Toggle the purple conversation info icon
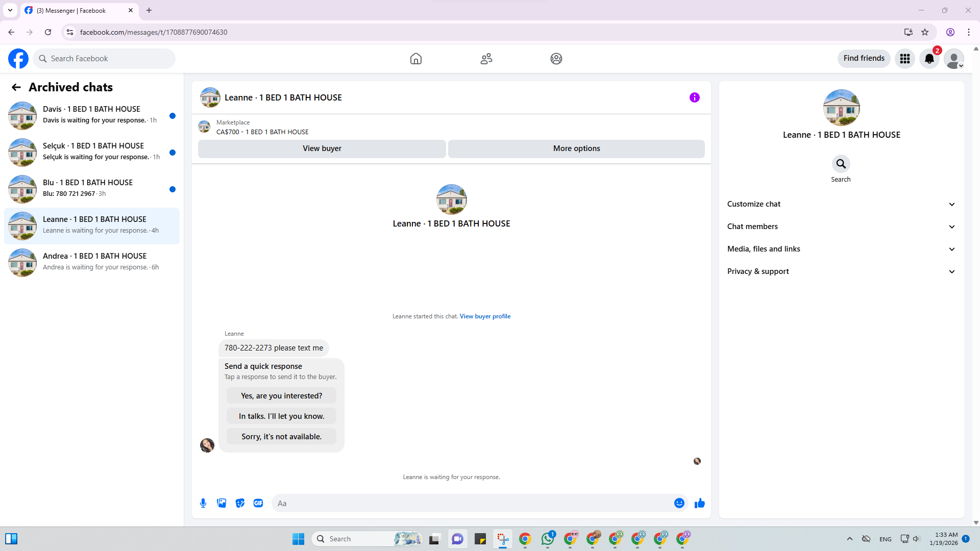 (x=694, y=97)
